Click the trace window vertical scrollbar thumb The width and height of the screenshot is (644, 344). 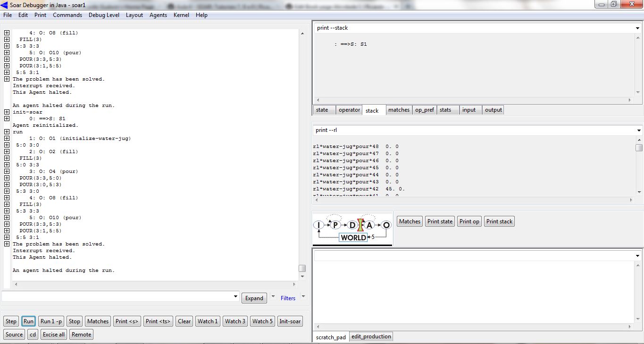pyautogui.click(x=302, y=268)
